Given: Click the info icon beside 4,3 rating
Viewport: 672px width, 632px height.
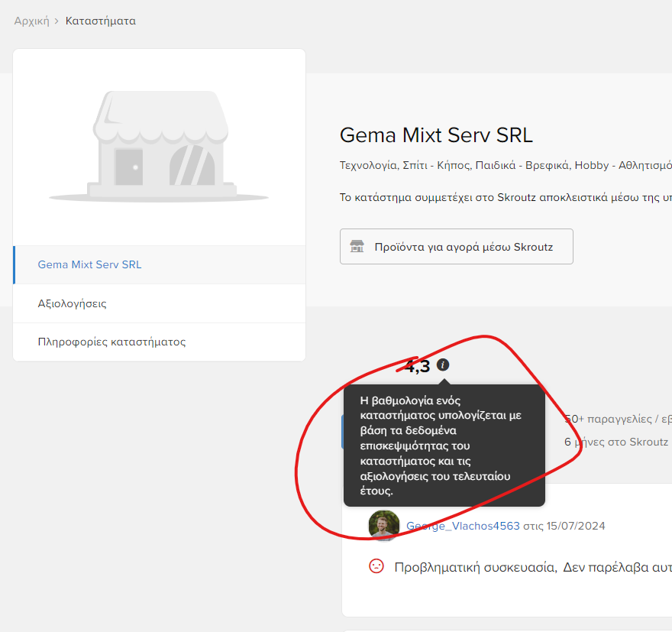Looking at the screenshot, I should coord(443,365).
